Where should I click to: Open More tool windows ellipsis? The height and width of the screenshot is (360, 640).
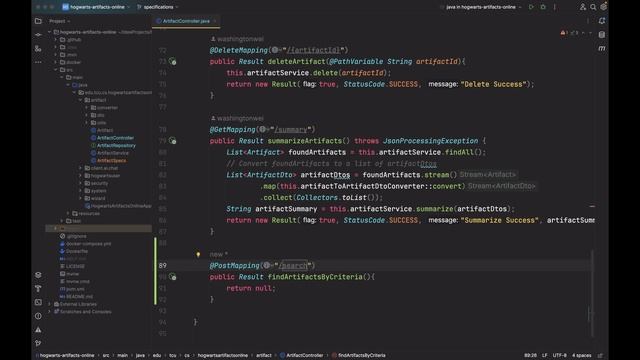(x=38, y=62)
